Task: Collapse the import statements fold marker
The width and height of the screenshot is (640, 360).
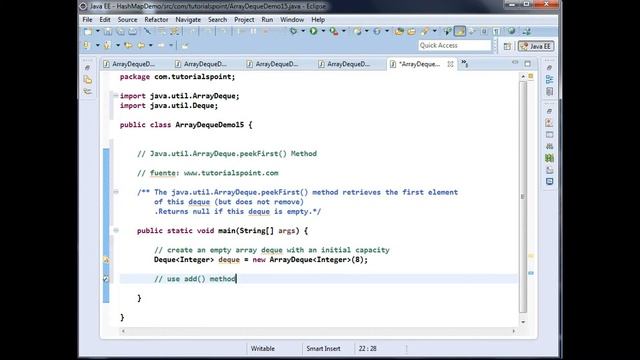Action: [x=116, y=96]
